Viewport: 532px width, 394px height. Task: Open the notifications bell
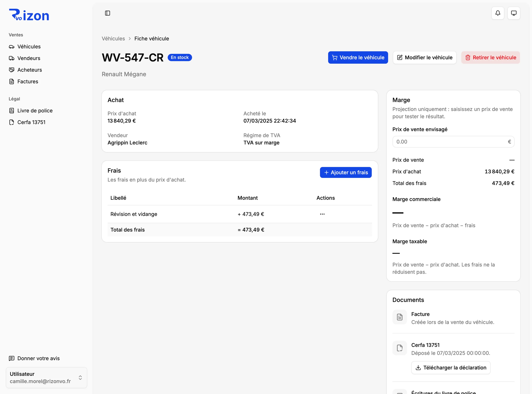pos(498,13)
